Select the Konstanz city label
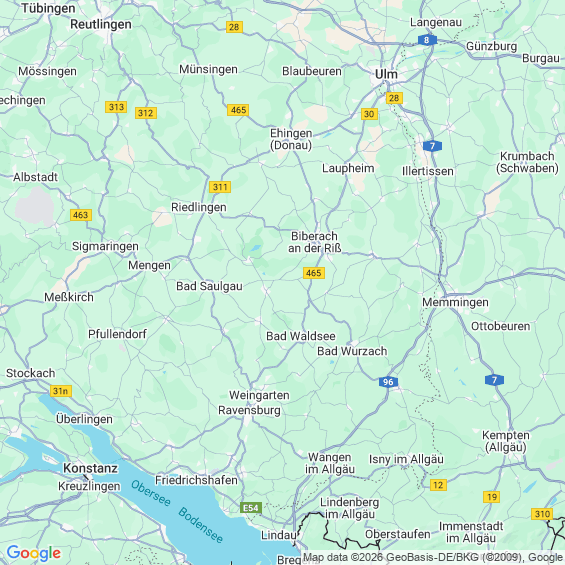The image size is (565, 565). [x=90, y=468]
